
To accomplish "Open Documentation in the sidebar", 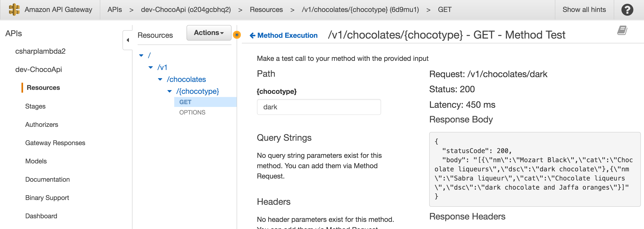I will (48, 179).
